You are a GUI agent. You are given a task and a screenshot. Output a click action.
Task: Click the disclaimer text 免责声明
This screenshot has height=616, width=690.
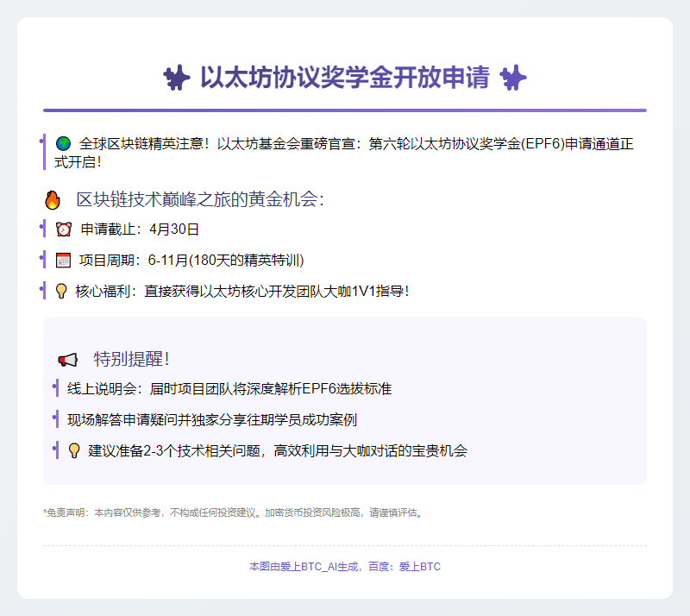click(234, 512)
